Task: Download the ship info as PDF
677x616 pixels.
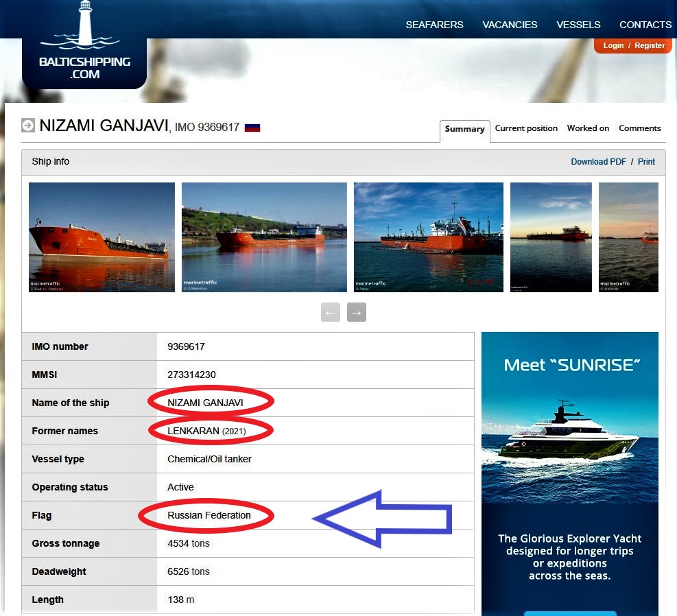Action: [598, 161]
